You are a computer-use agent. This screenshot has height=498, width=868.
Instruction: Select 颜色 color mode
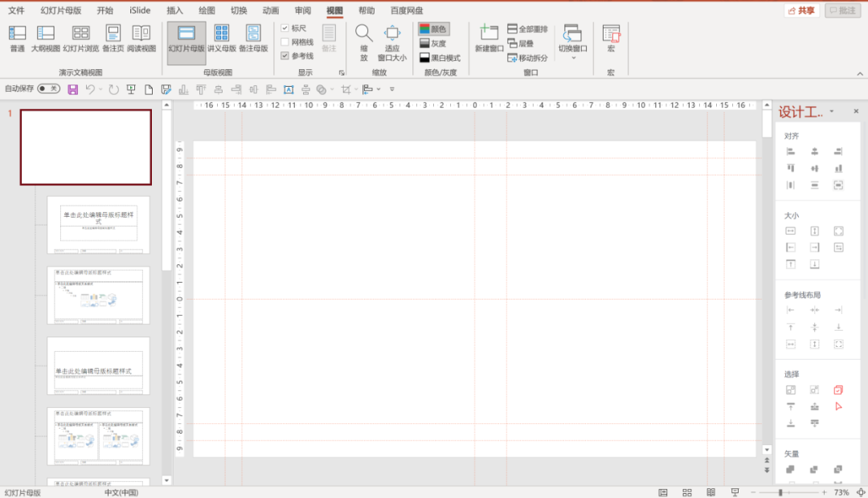coord(433,29)
